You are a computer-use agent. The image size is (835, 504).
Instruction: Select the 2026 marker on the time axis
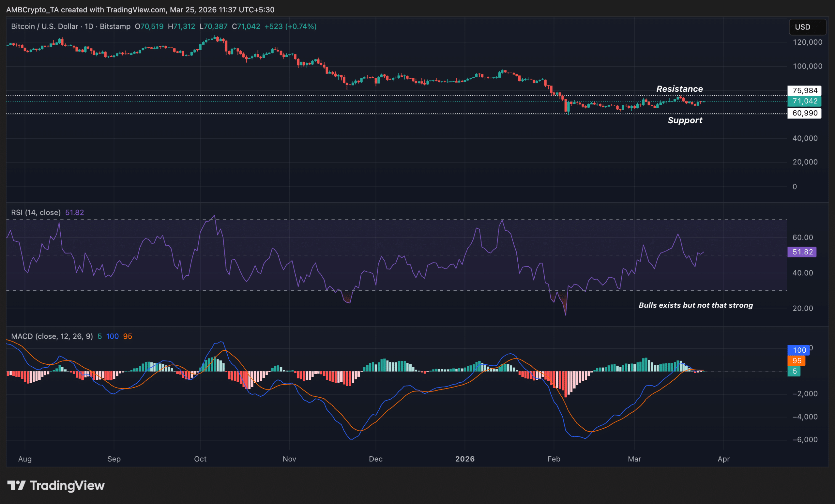(x=465, y=459)
